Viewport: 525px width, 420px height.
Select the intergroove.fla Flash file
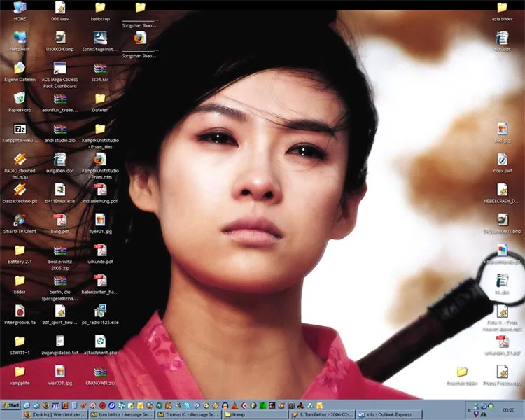point(20,310)
